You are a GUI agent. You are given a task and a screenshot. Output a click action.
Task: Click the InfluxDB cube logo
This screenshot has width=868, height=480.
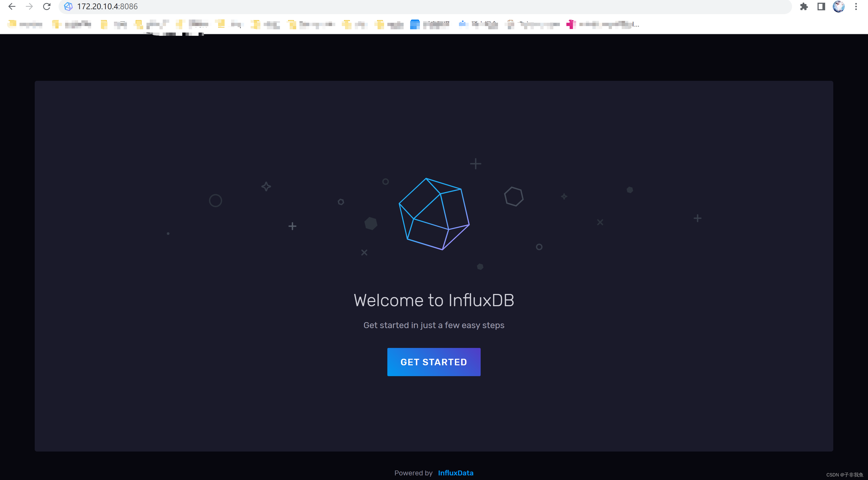click(x=434, y=214)
